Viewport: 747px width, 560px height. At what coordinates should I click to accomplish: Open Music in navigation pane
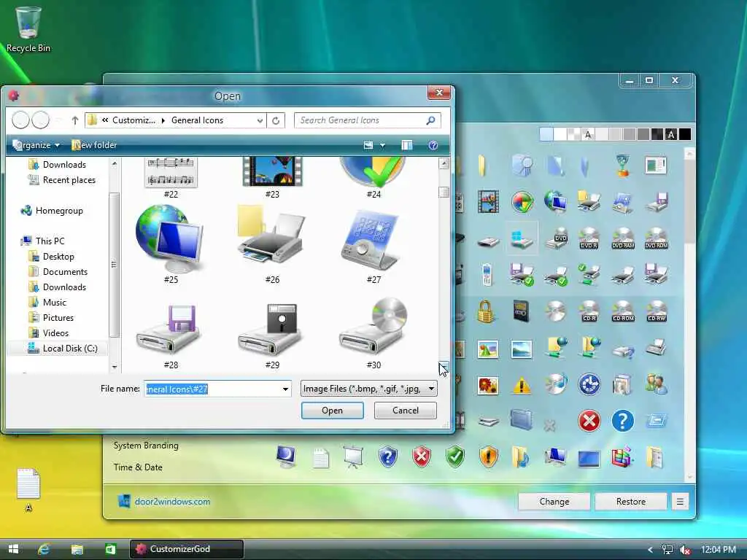47,303
